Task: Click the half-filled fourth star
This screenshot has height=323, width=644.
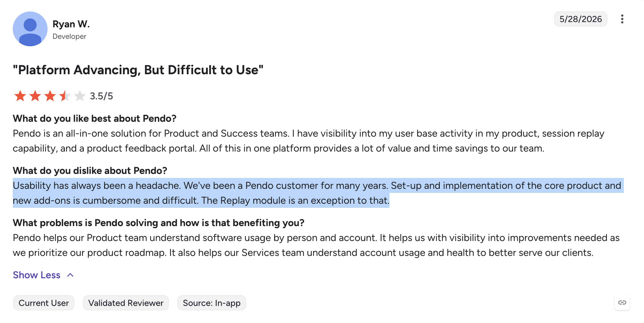Action: (65, 96)
